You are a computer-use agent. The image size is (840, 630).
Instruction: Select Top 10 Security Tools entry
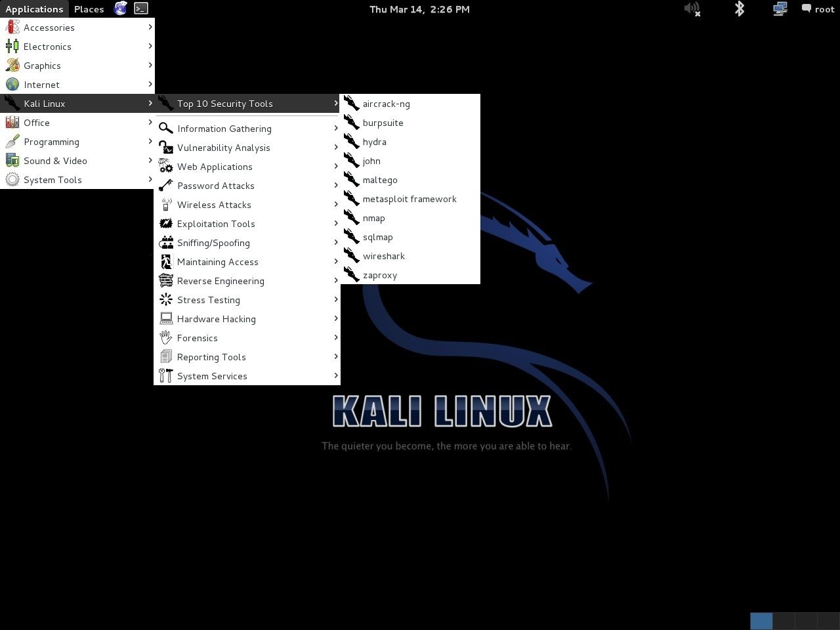tap(247, 104)
